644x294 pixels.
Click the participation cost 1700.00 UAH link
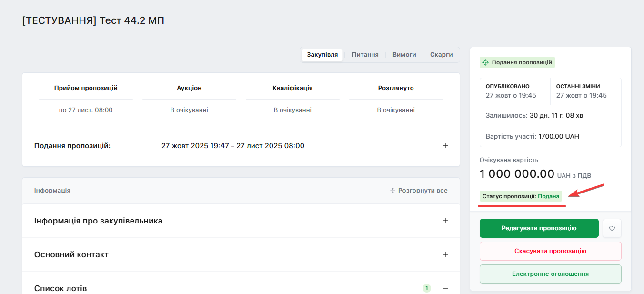559,137
